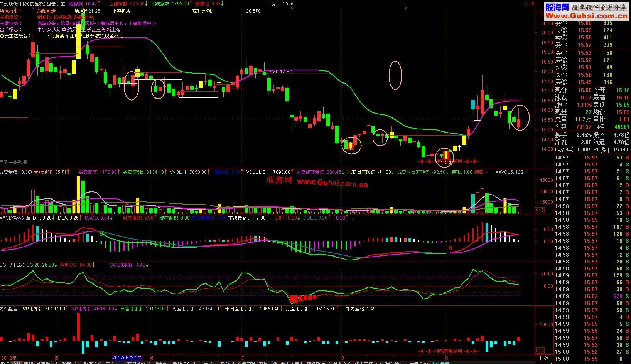Switch to the 模板 tab
The height and width of the screenshot is (364, 631).
click(x=16, y=363)
